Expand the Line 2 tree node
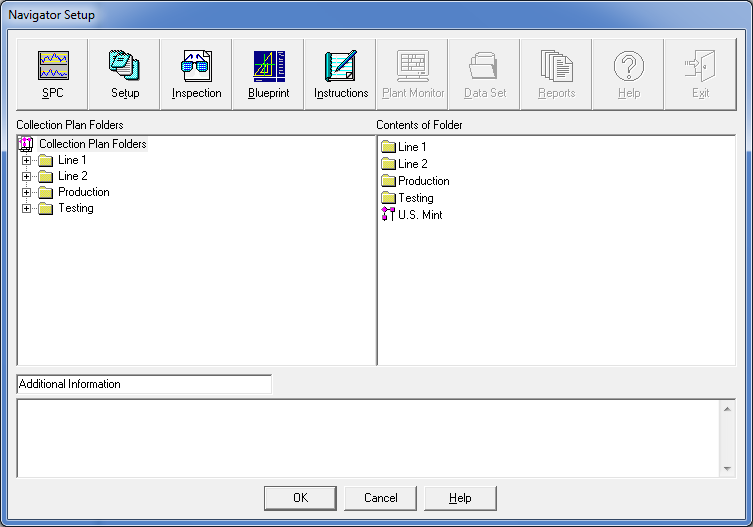This screenshot has height=527, width=753. click(26, 176)
